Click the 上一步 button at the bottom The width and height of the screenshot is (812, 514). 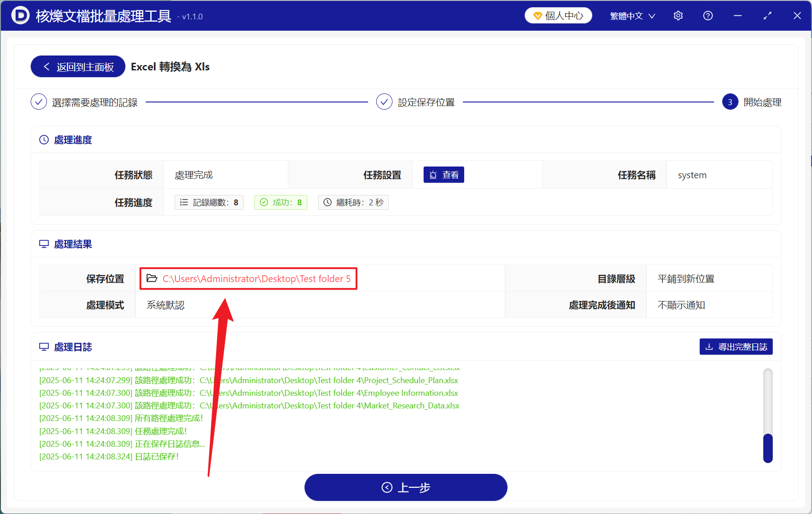pos(406,487)
